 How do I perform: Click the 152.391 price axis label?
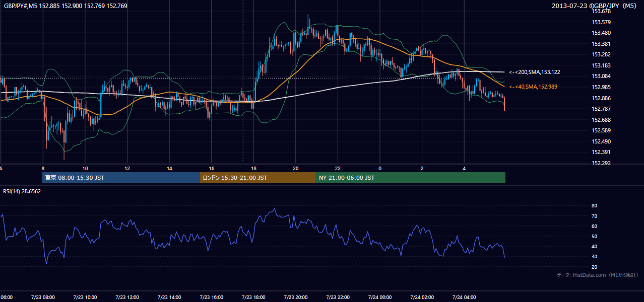[602, 152]
